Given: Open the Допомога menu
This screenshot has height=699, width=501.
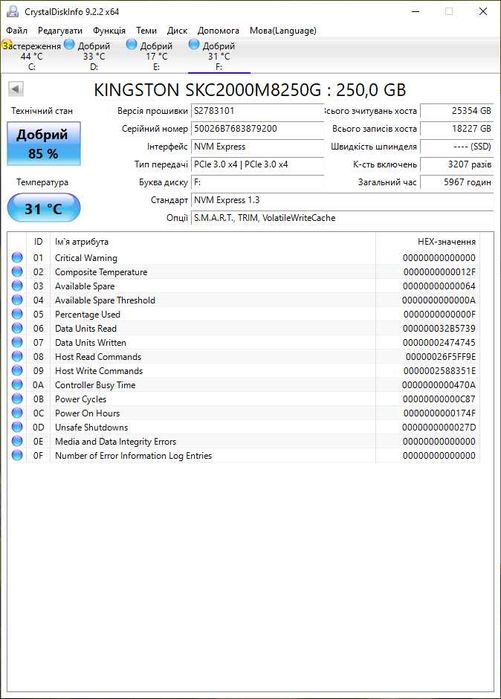Looking at the screenshot, I should (218, 31).
